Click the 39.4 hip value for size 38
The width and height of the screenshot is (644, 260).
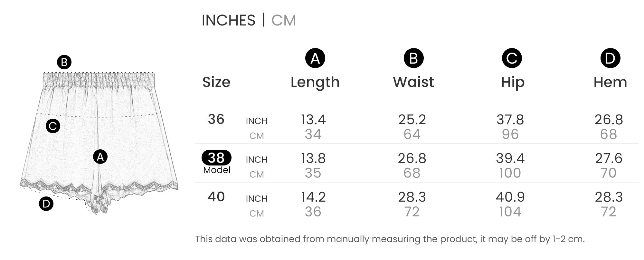coord(510,158)
